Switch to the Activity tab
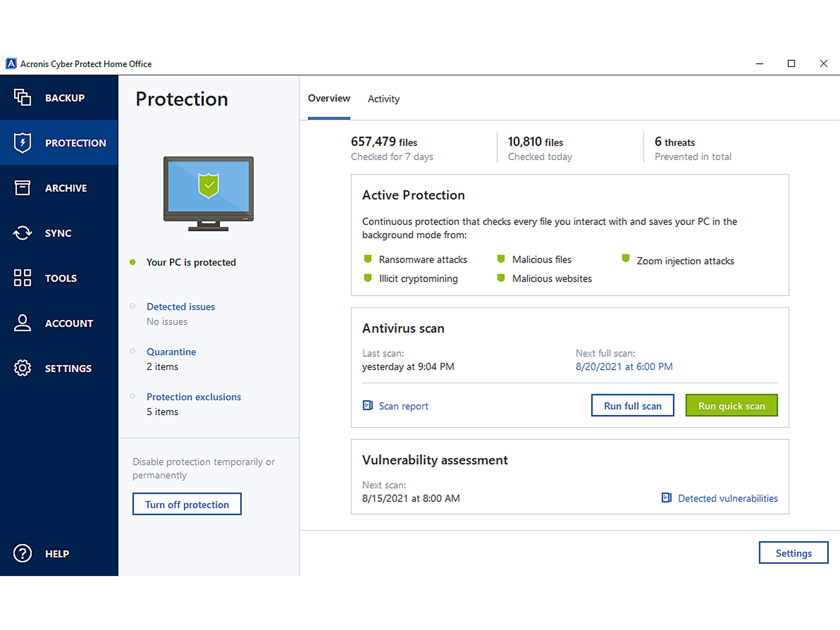 (384, 99)
